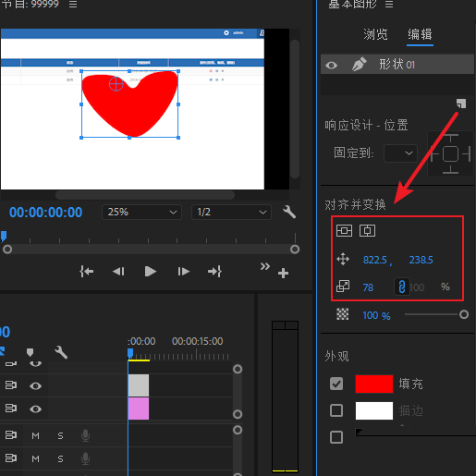
Task: Toggle sync lock on gray clip track
Action: pos(11,385)
